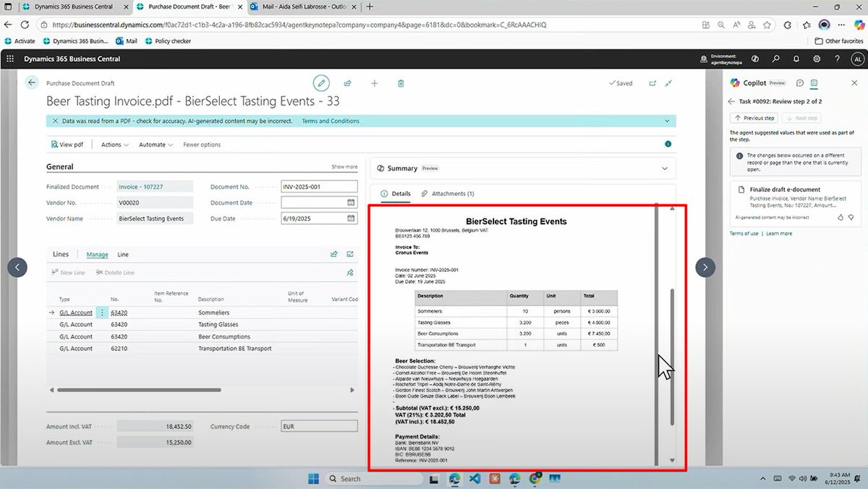Image resolution: width=868 pixels, height=489 pixels.
Task: Delete the draft with the trash icon
Action: click(401, 83)
